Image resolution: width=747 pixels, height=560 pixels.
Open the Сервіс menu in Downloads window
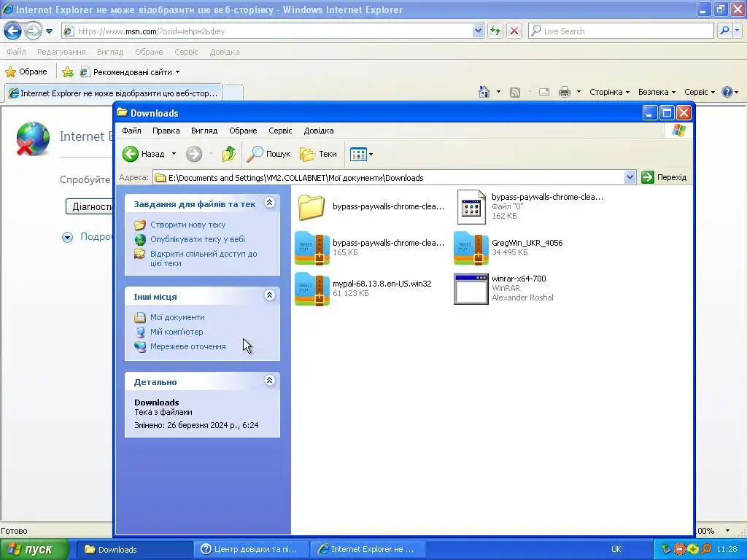(x=280, y=131)
